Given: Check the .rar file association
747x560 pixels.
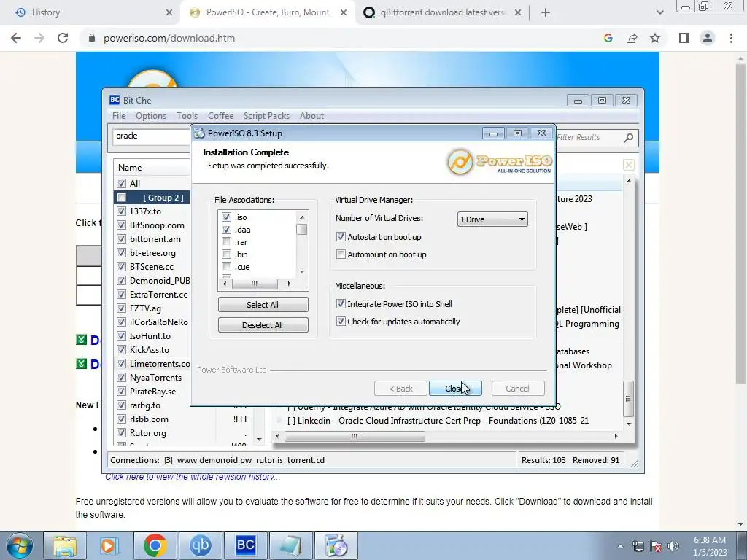Looking at the screenshot, I should point(226,242).
